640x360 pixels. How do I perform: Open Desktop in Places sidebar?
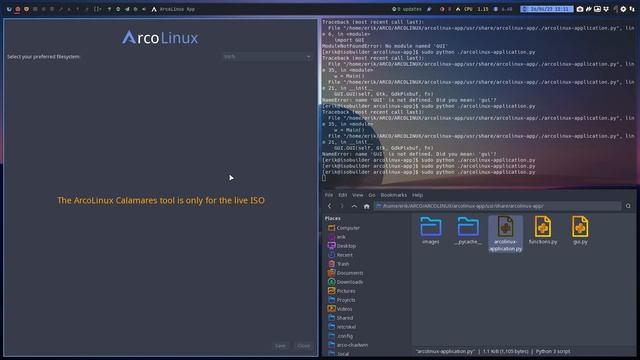[342, 246]
